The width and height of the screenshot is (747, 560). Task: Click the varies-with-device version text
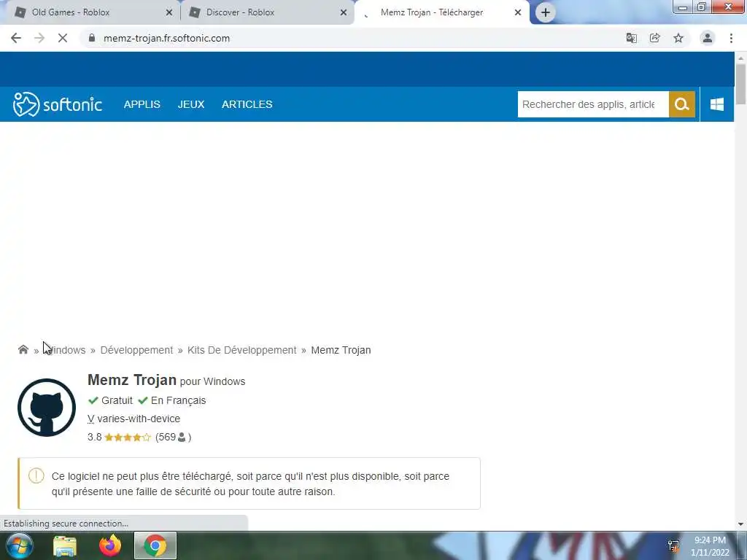[x=139, y=419]
